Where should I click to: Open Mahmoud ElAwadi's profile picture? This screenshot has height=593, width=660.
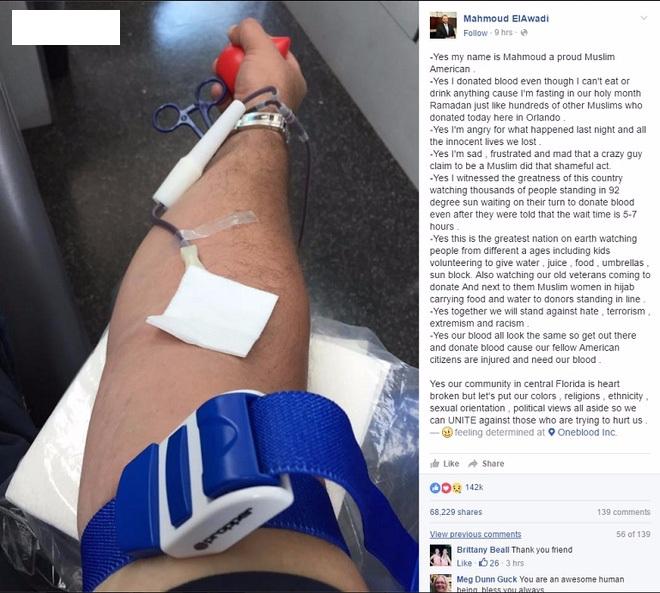pos(443,25)
